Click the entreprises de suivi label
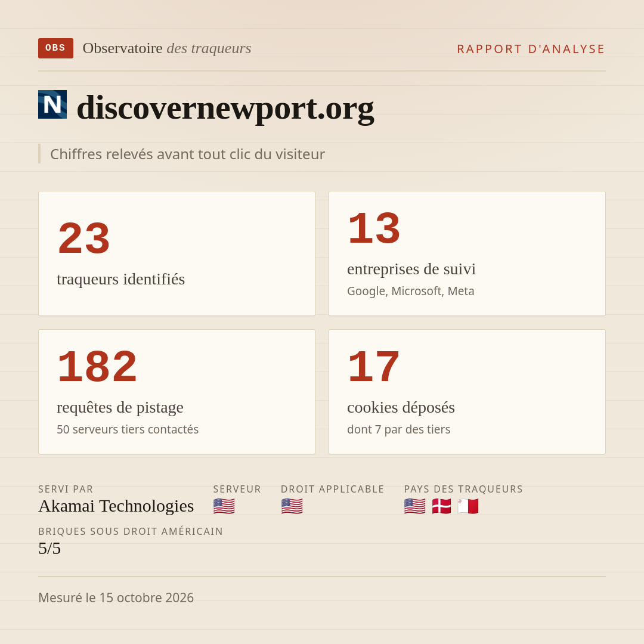Image resolution: width=644 pixels, height=644 pixels. pyautogui.click(x=411, y=269)
